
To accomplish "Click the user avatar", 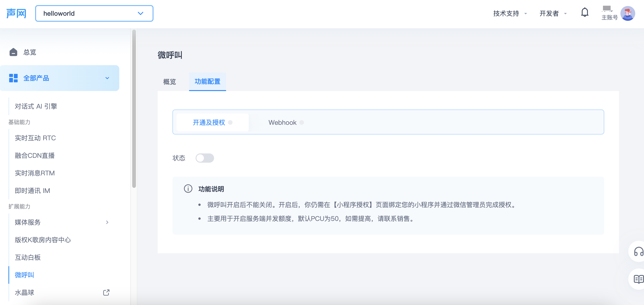I will 628,13.
